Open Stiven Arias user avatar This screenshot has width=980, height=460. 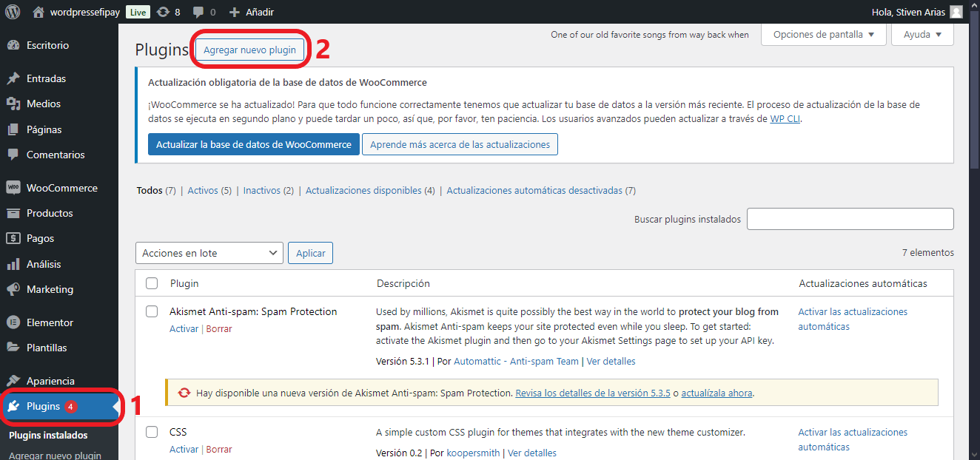(956, 12)
